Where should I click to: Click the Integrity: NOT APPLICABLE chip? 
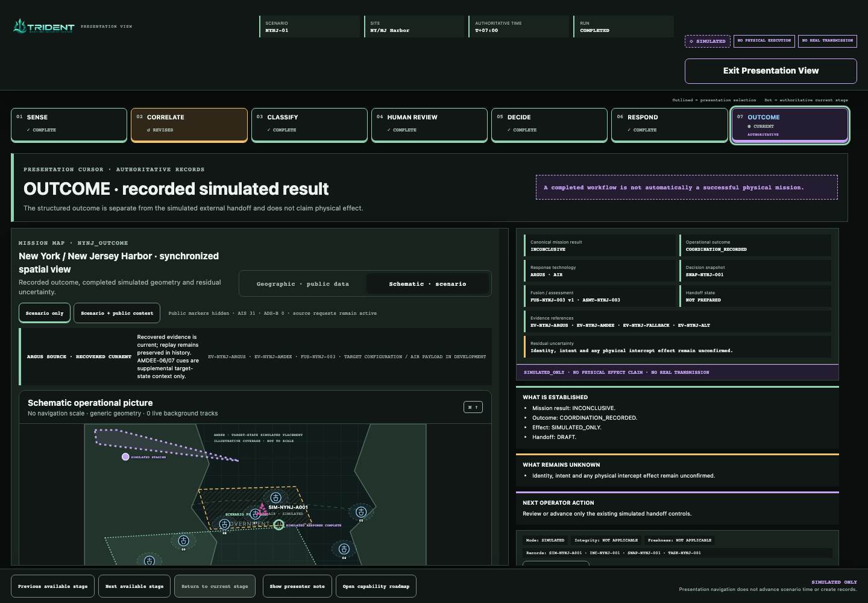click(606, 540)
